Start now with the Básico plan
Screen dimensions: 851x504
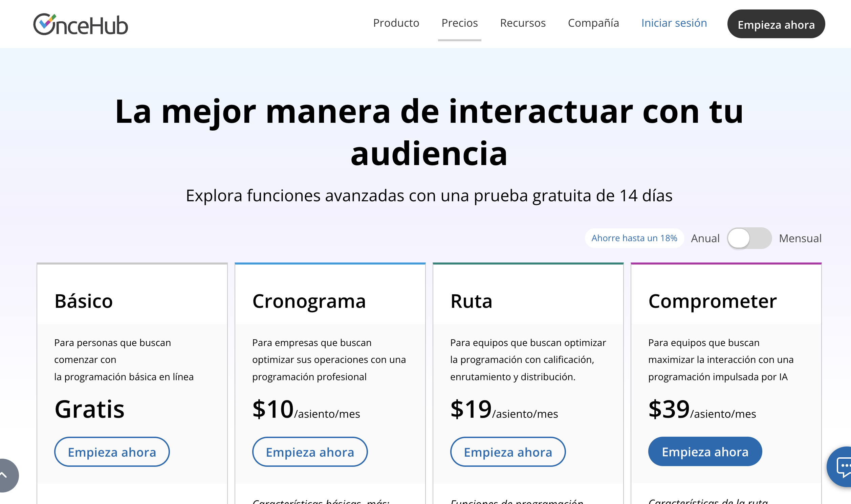[x=112, y=452]
